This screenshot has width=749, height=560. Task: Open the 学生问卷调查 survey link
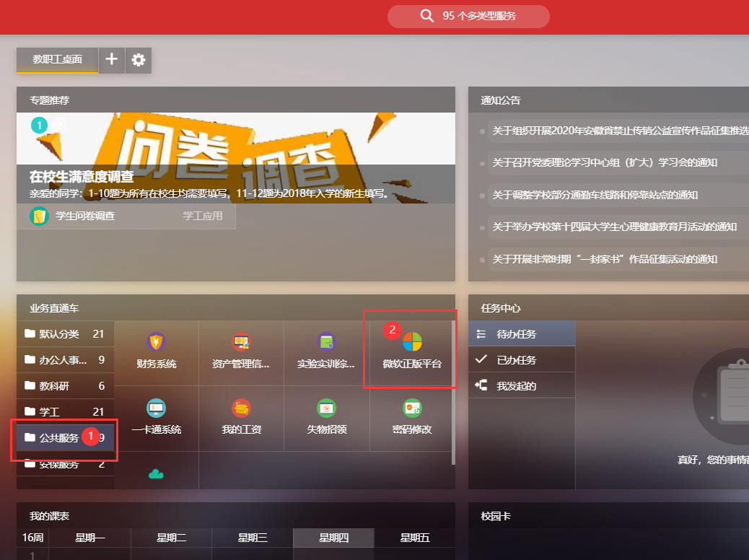tap(85, 216)
